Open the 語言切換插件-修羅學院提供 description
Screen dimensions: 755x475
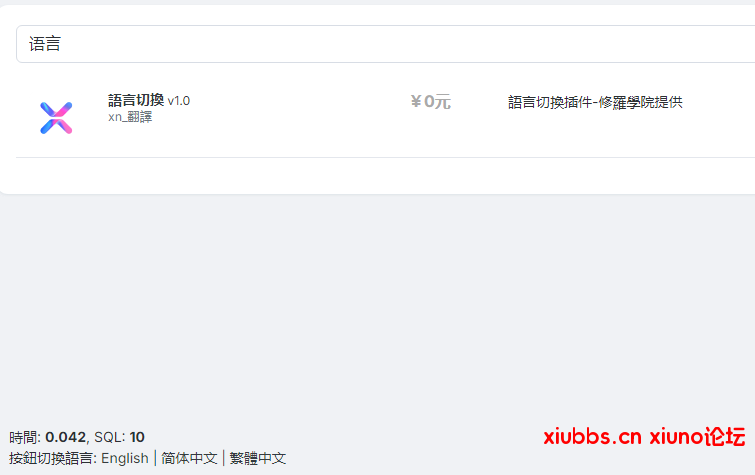(x=595, y=102)
